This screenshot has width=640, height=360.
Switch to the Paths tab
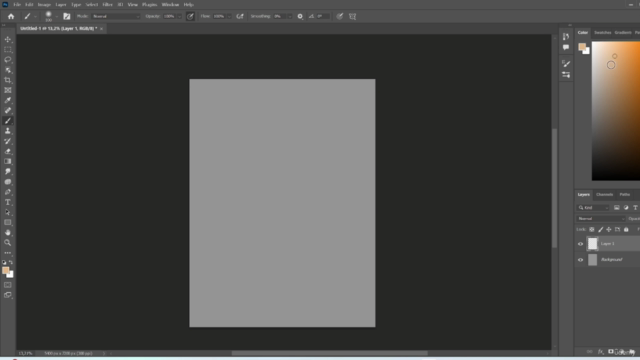pos(625,195)
